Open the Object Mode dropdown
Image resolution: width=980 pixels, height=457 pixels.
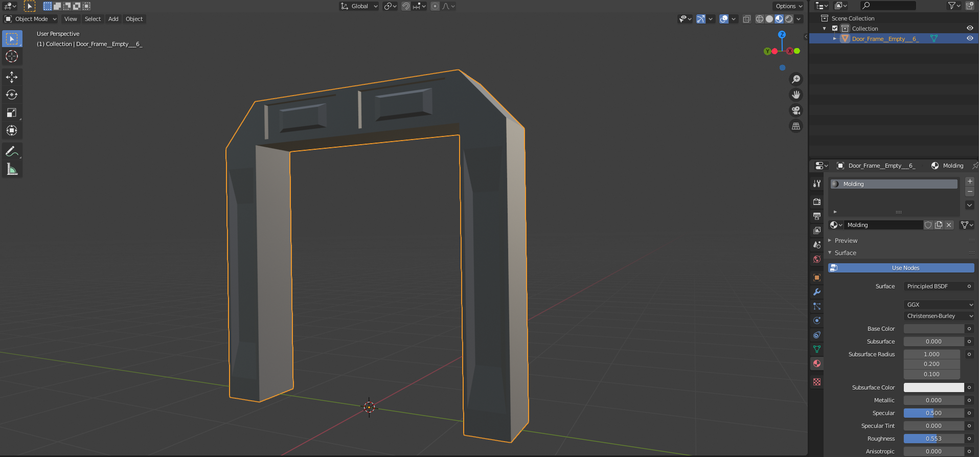click(31, 19)
